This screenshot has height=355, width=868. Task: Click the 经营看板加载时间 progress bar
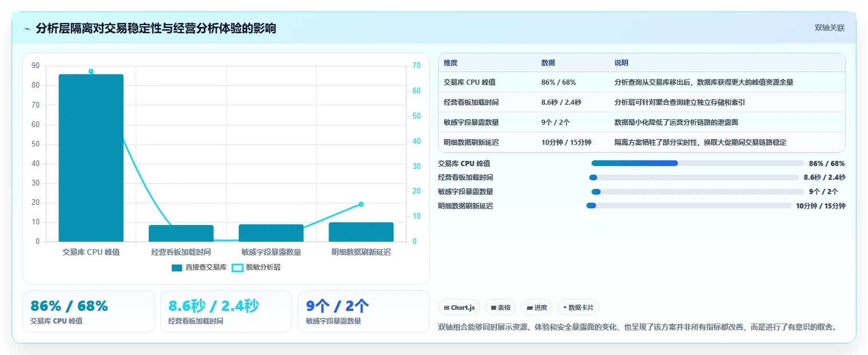[x=693, y=178]
